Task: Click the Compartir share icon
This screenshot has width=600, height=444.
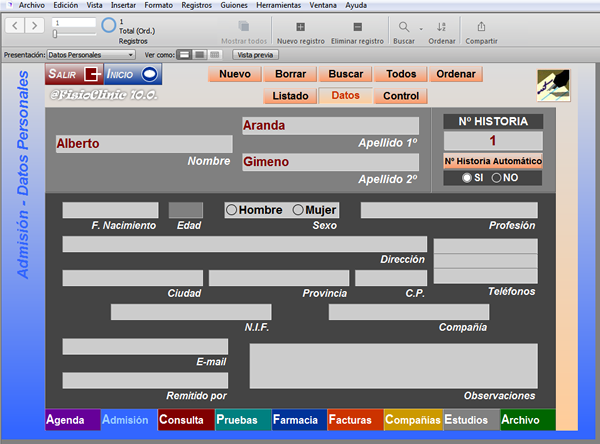Action: (x=481, y=26)
